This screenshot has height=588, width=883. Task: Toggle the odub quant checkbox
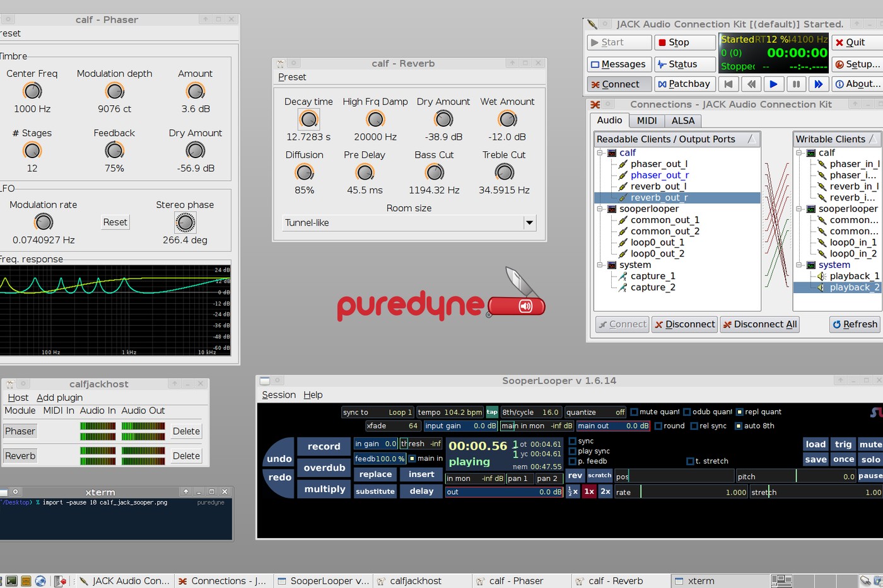point(687,412)
